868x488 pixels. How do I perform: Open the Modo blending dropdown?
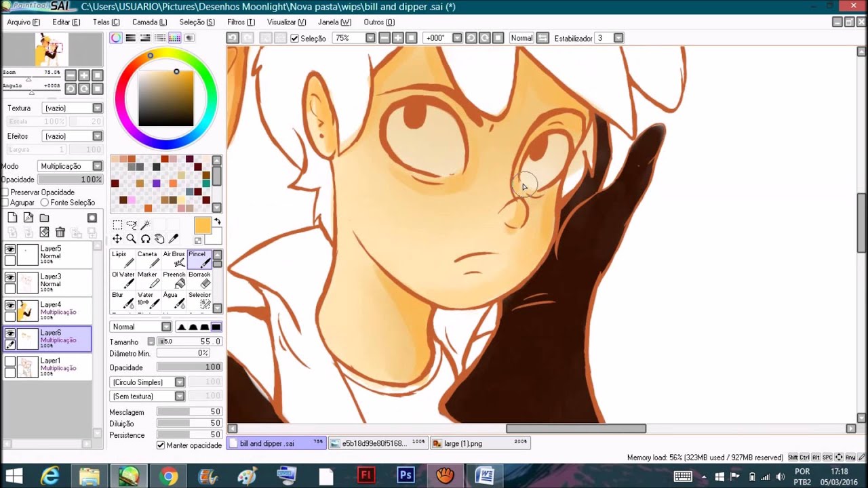tap(70, 166)
